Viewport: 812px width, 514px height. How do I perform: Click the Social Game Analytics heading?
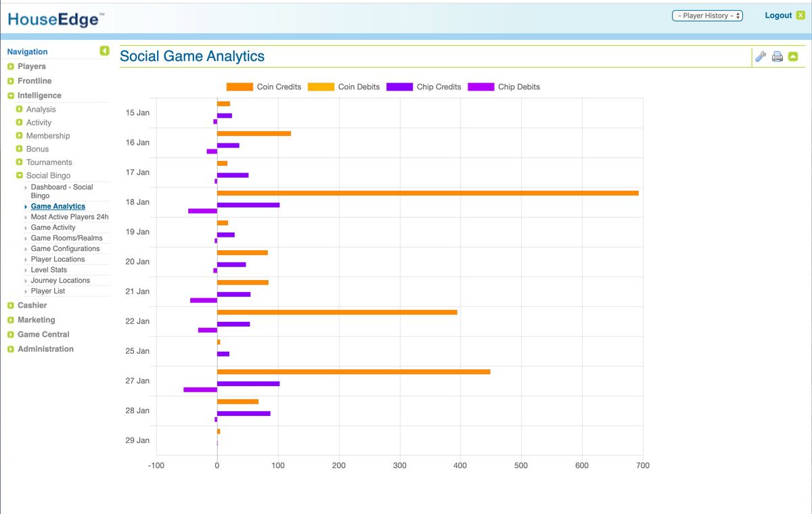tap(192, 56)
